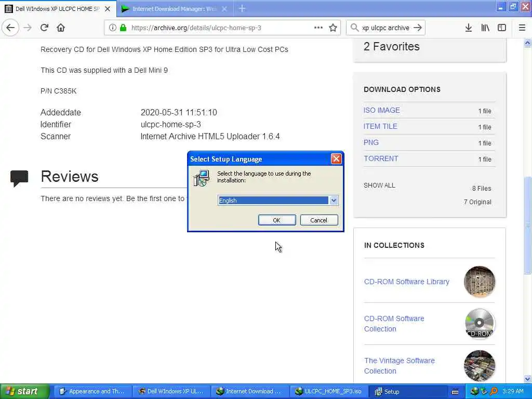Click OK in Select Setup Language dialog

[x=277, y=220]
